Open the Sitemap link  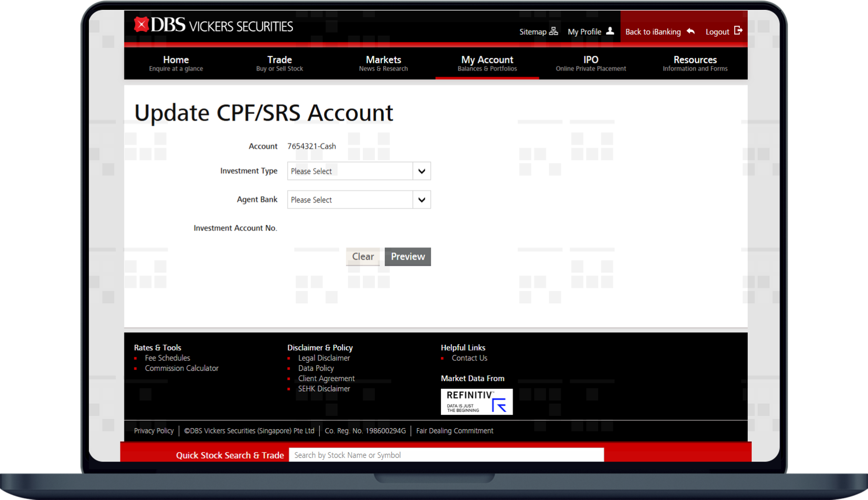533,32
